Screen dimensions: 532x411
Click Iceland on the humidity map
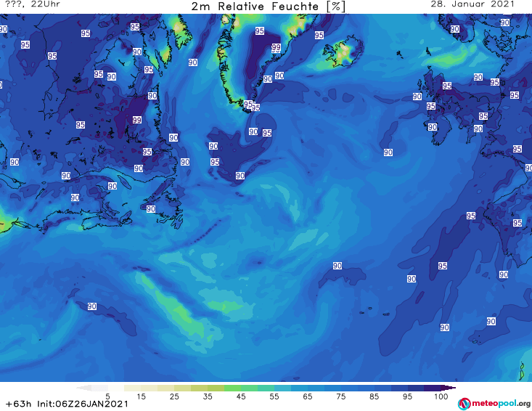pyautogui.click(x=343, y=53)
